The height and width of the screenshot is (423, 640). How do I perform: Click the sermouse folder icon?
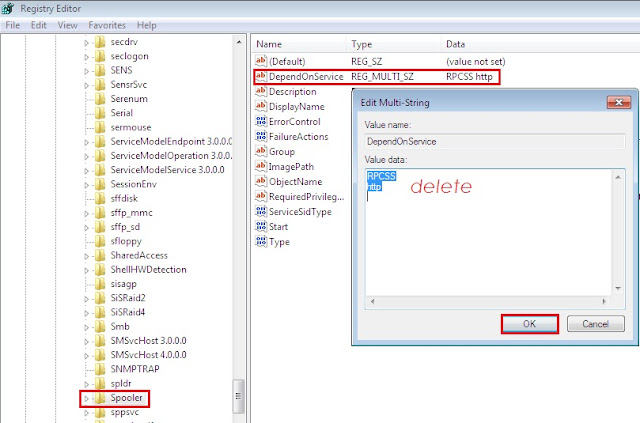click(100, 127)
